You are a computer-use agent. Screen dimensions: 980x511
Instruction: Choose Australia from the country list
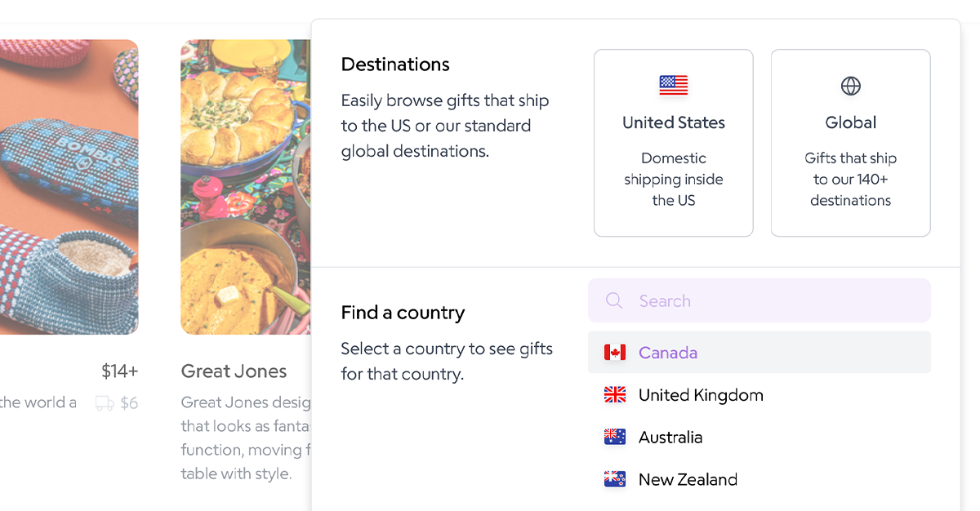670,437
